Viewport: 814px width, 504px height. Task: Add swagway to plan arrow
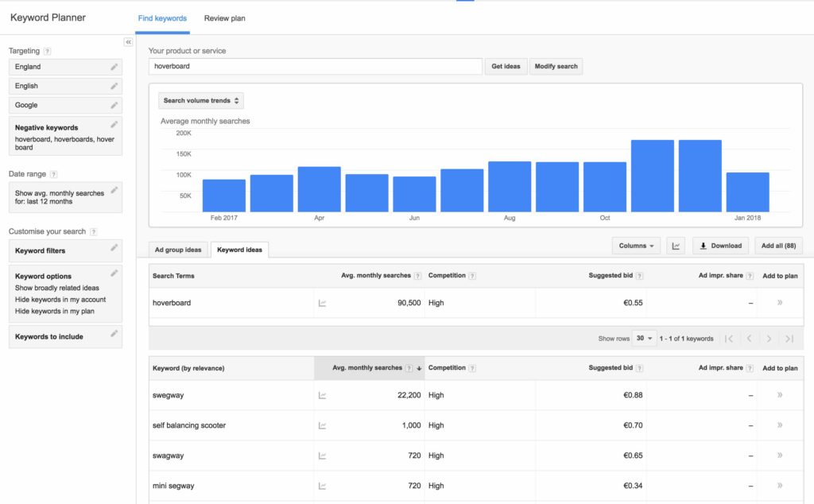click(780, 456)
